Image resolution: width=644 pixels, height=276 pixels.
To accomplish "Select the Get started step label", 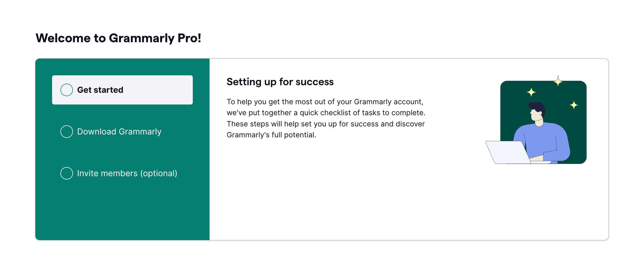I will (100, 90).
